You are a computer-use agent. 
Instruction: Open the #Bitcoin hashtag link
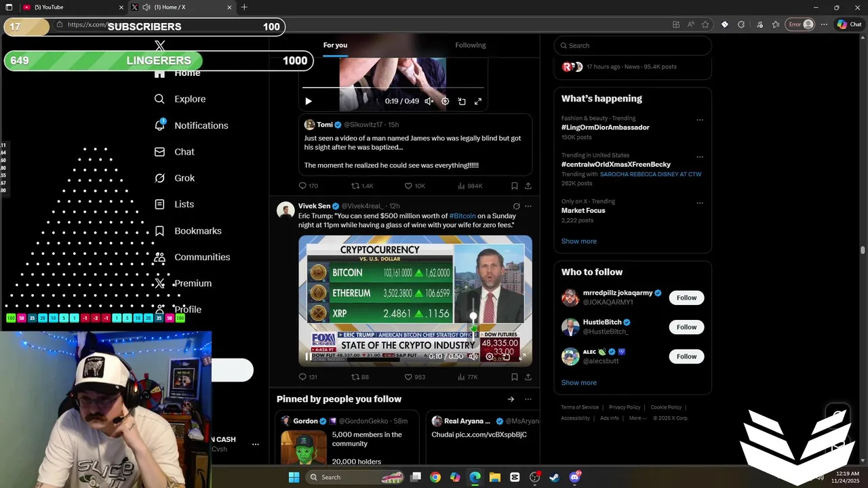click(x=462, y=216)
